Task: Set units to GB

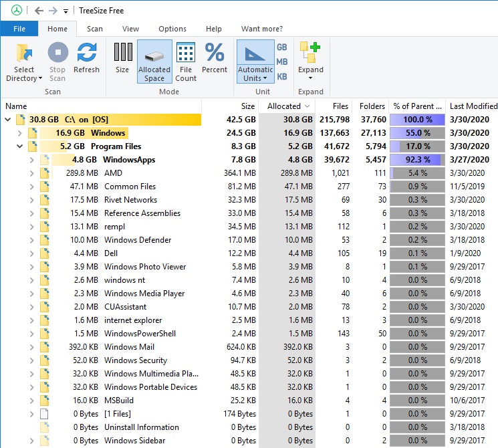Action: tap(281, 47)
